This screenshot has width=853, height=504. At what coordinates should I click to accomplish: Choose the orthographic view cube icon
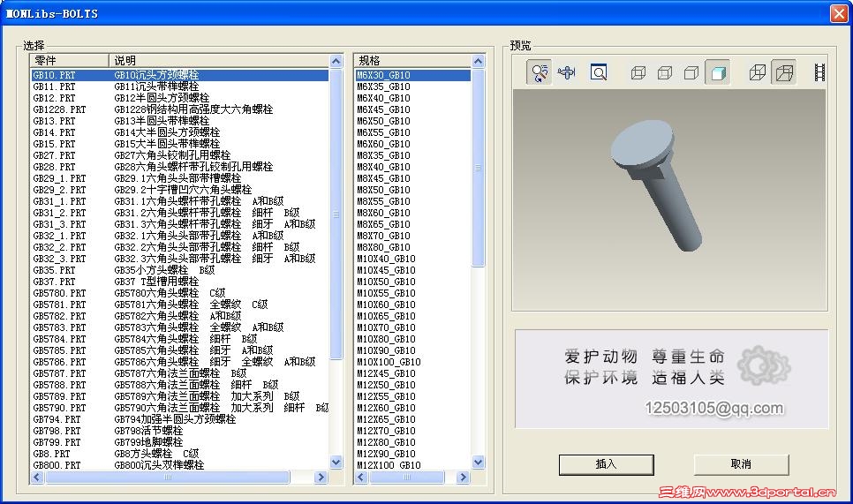click(758, 72)
